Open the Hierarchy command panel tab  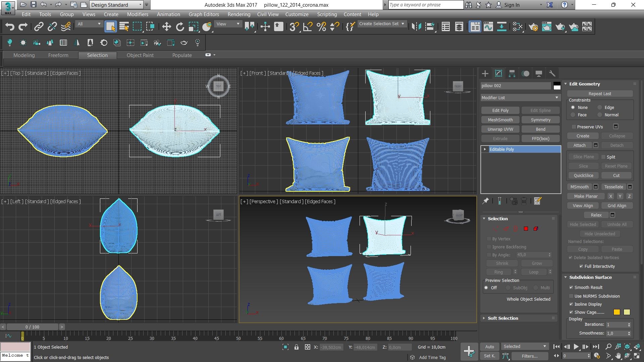(x=512, y=74)
